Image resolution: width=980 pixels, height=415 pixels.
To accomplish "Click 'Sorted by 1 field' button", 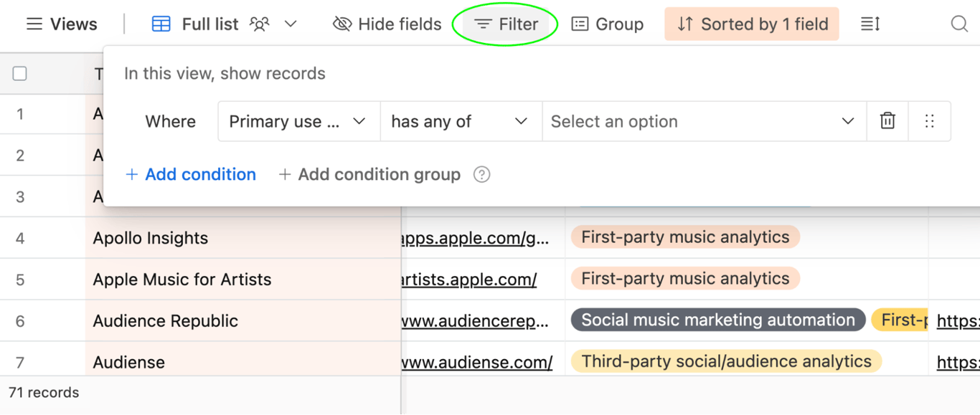I will tap(752, 24).
